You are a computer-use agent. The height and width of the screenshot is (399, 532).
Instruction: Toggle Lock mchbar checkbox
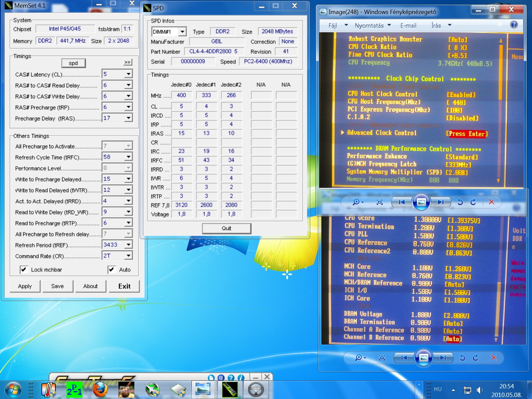[24, 270]
